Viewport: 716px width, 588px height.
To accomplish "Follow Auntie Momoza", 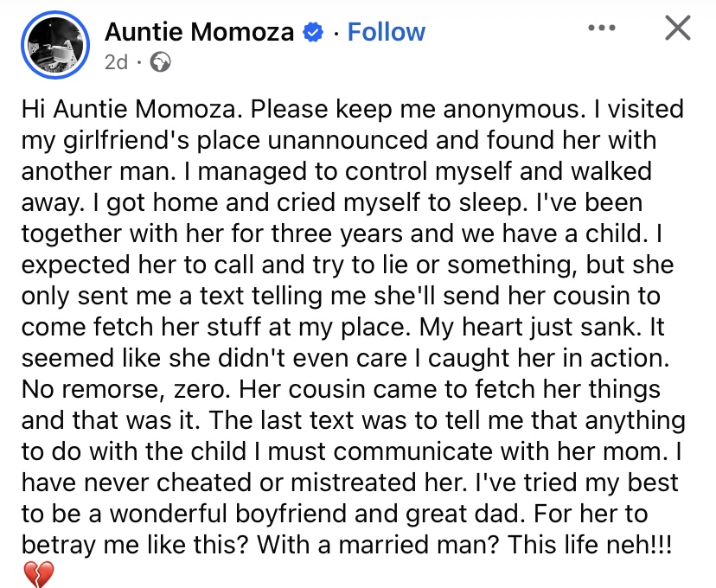I will point(385,31).
